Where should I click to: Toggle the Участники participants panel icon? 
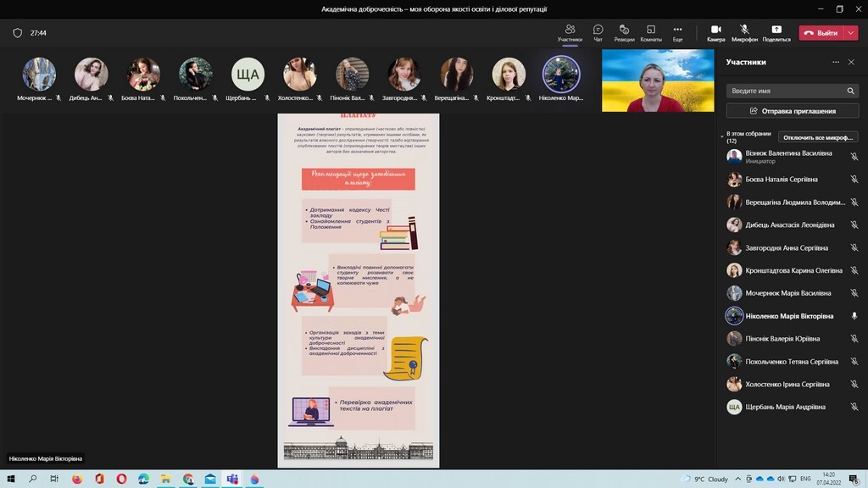(570, 32)
